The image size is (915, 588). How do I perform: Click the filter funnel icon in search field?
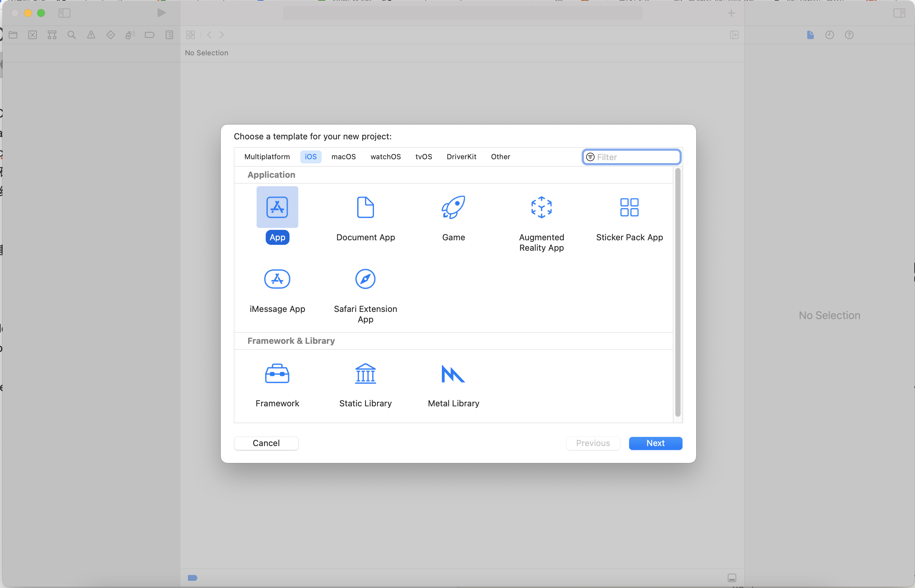coord(590,157)
